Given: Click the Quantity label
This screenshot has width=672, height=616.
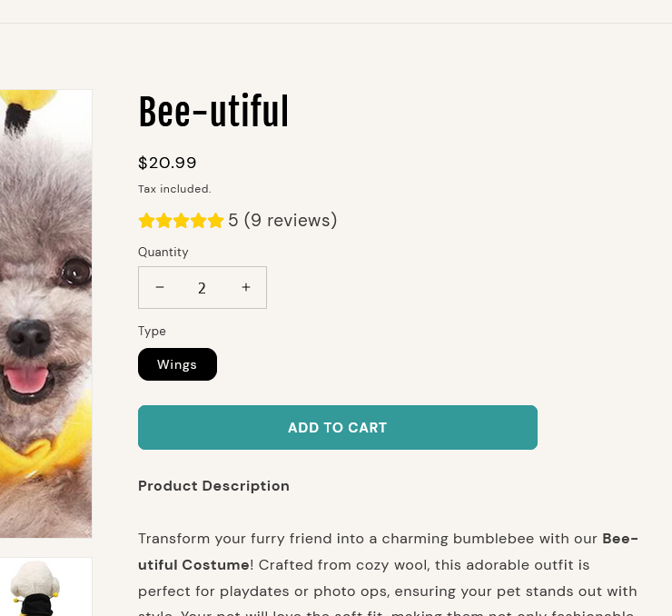Looking at the screenshot, I should coord(163,252).
